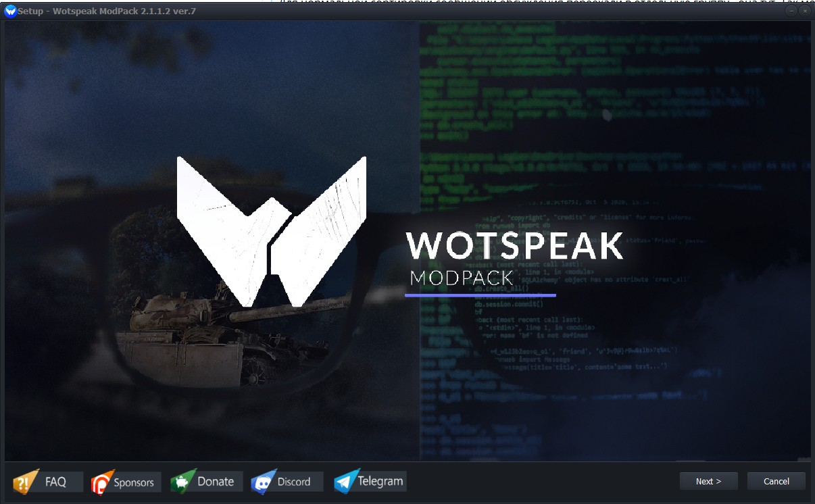Click the blue underline bar below MODPACK
This screenshot has height=504, width=815.
481,295
